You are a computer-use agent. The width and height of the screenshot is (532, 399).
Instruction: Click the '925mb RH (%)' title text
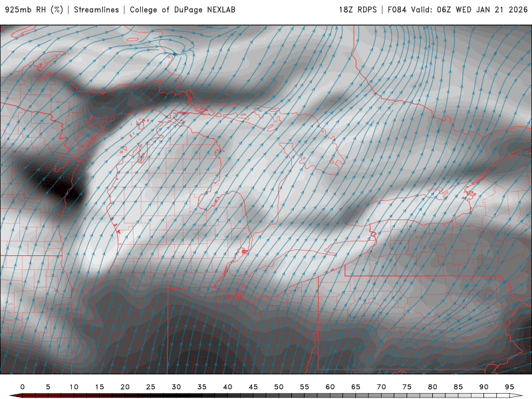tap(34, 10)
